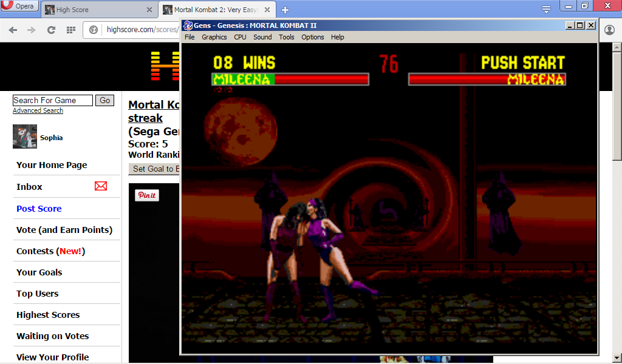
Task: Click the browser forward arrow
Action: point(32,30)
